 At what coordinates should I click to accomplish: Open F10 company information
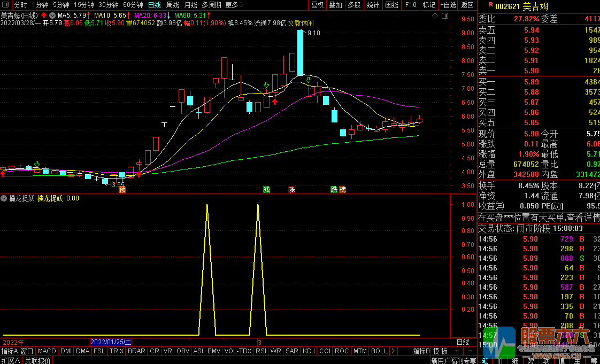(410, 5)
